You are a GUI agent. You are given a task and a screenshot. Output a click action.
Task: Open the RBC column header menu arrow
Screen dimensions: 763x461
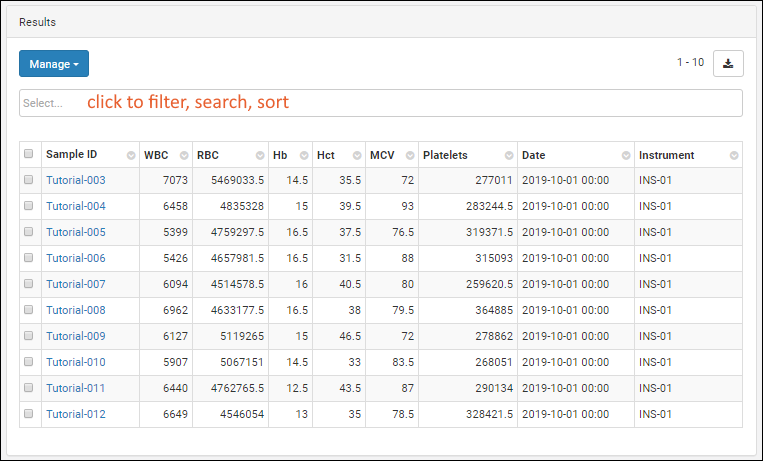point(257,156)
